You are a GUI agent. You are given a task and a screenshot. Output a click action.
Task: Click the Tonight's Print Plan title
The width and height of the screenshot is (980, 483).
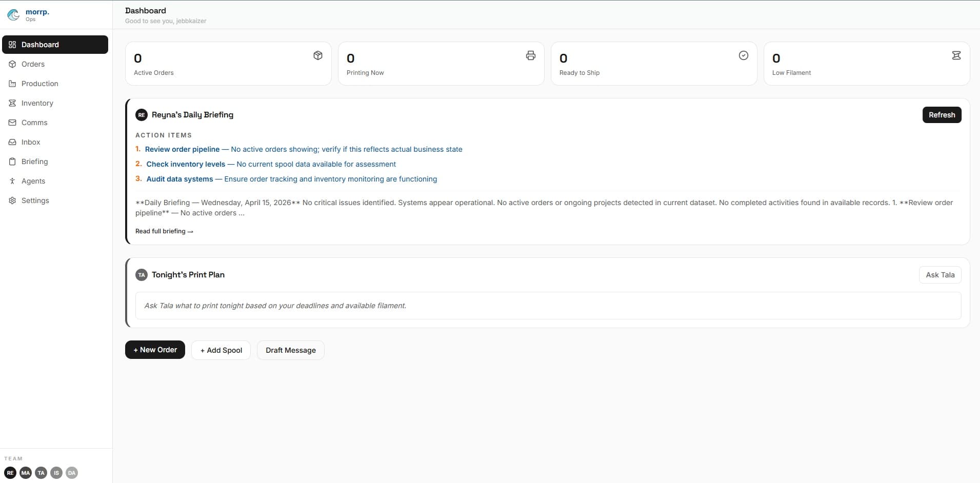click(x=188, y=275)
